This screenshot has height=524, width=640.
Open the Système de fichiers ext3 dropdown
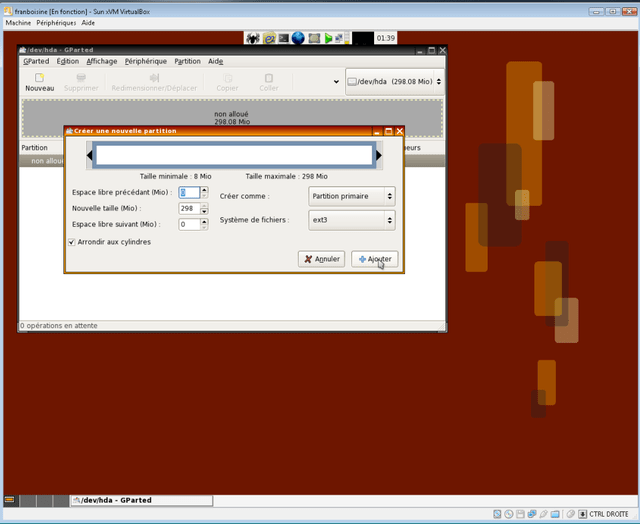(351, 220)
